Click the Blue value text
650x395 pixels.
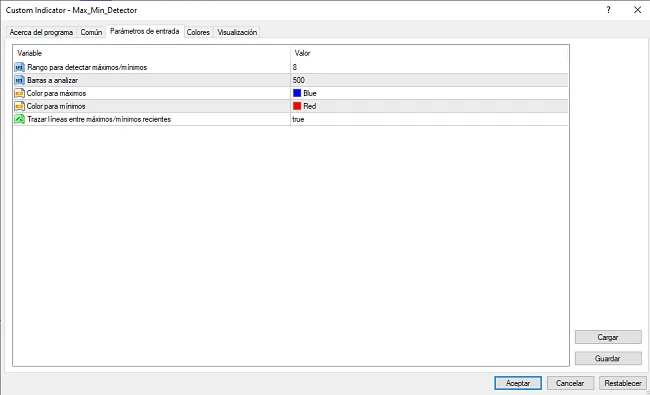(x=310, y=93)
